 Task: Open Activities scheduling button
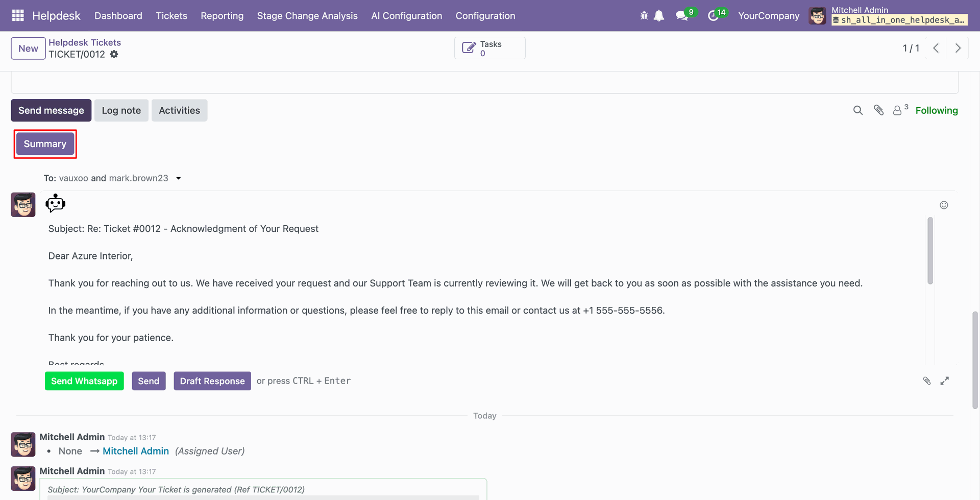(179, 110)
